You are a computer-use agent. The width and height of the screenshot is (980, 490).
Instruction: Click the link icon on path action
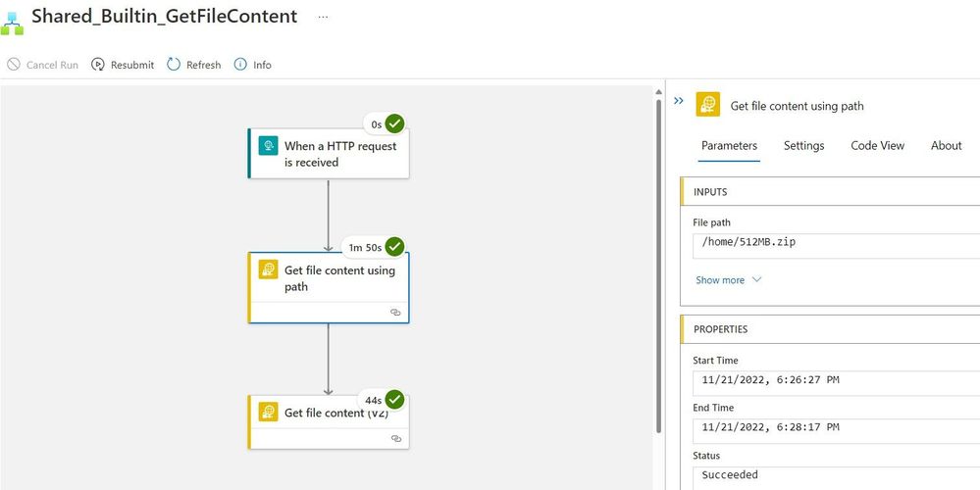pyautogui.click(x=395, y=312)
